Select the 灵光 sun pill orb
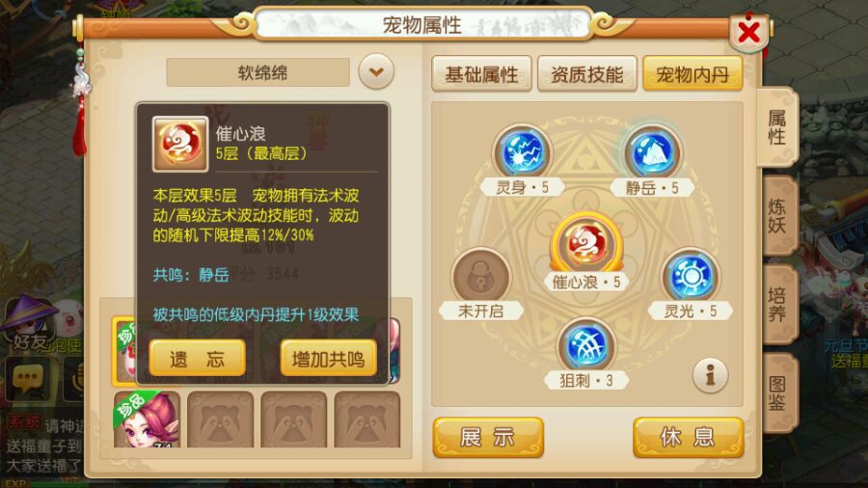This screenshot has height=488, width=868. point(691,276)
